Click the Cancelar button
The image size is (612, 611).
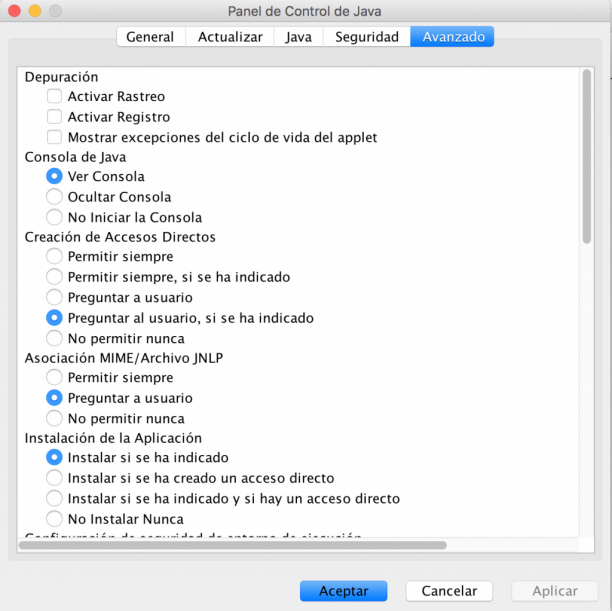(x=449, y=591)
